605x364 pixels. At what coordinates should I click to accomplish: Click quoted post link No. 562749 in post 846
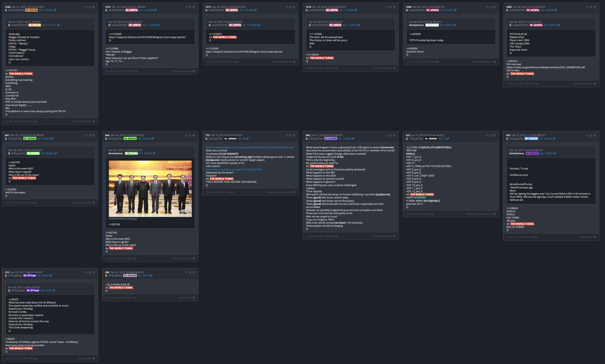point(146,153)
